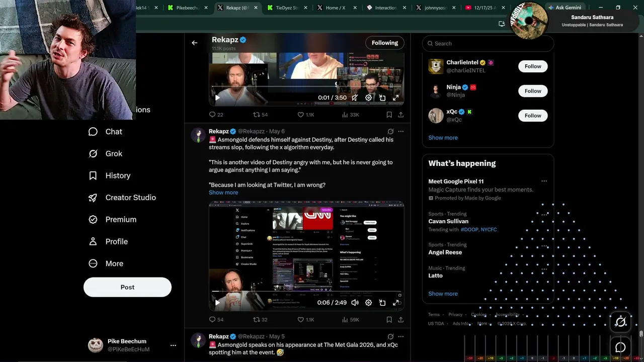
Task: Open settings gear on the 3:50 video
Action: 368,98
